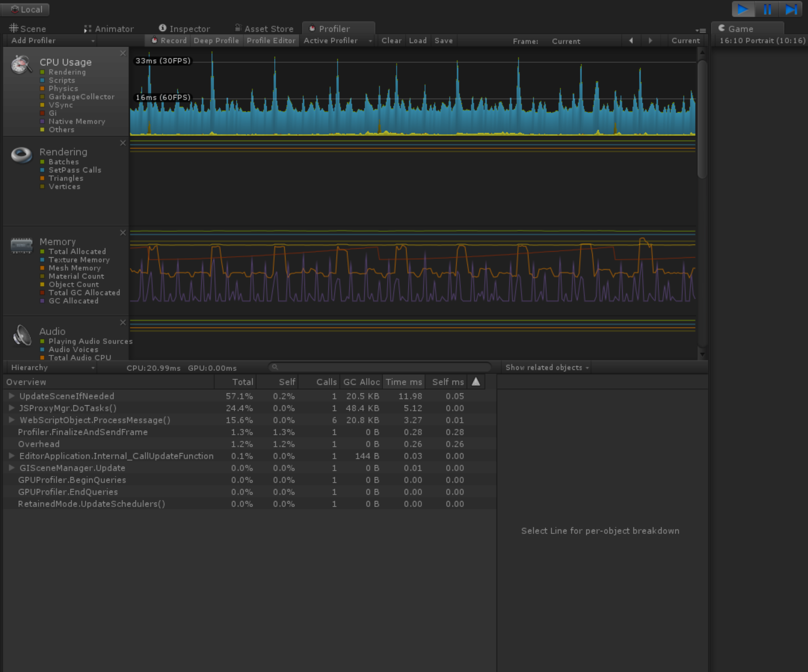
Task: Select the Profiler.FinalizeAndSendFrame row
Action: 249,432
